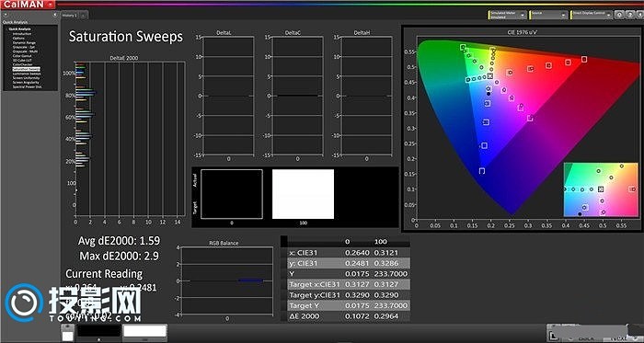644x343 pixels.
Task: Select Luminance Sweeps in workflow list
Action: point(27,74)
